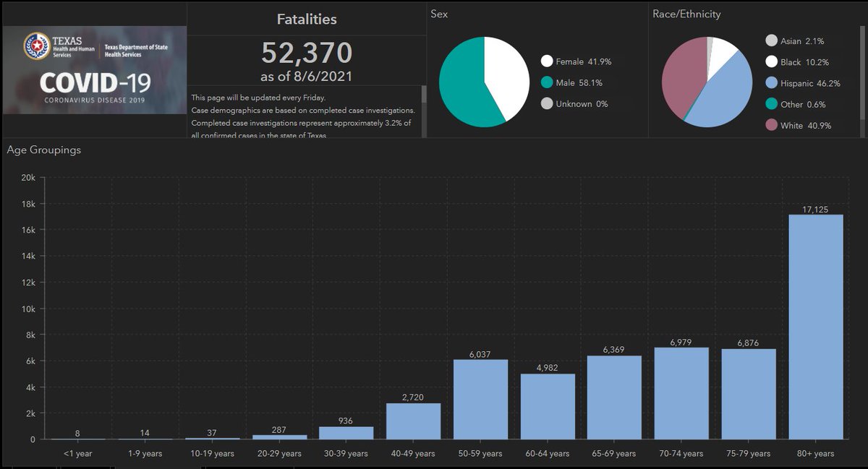The width and height of the screenshot is (868, 469).
Task: Click the 4,982 bar value label
Action: [x=548, y=367]
